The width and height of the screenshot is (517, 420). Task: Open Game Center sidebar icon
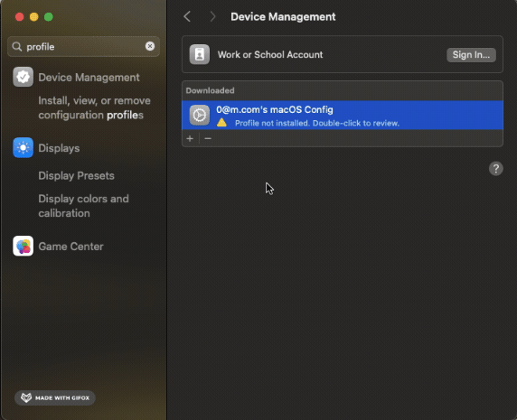[x=23, y=246]
